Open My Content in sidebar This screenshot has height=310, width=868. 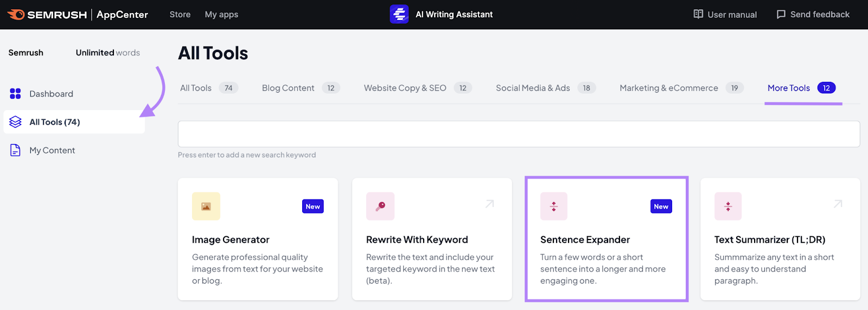[x=52, y=150]
